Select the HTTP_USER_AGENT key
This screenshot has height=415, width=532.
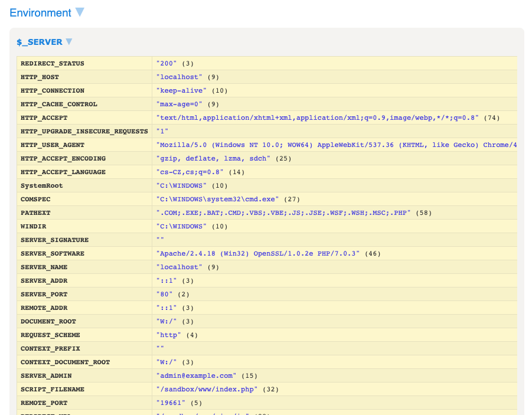pos(52,145)
